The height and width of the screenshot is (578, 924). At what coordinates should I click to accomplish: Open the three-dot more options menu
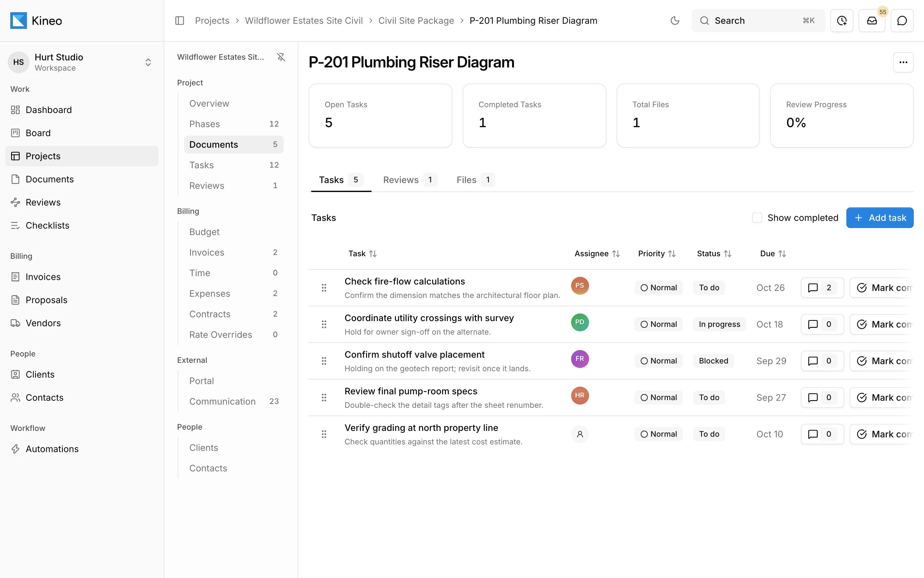[x=903, y=62]
